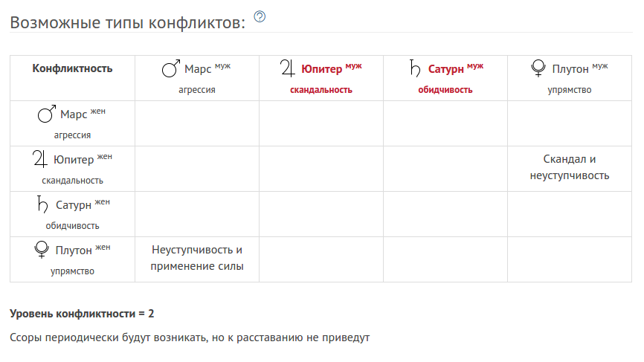Click the Сатурн жен row label
Image resolution: width=644 pixels, height=362 pixels.
83,204
